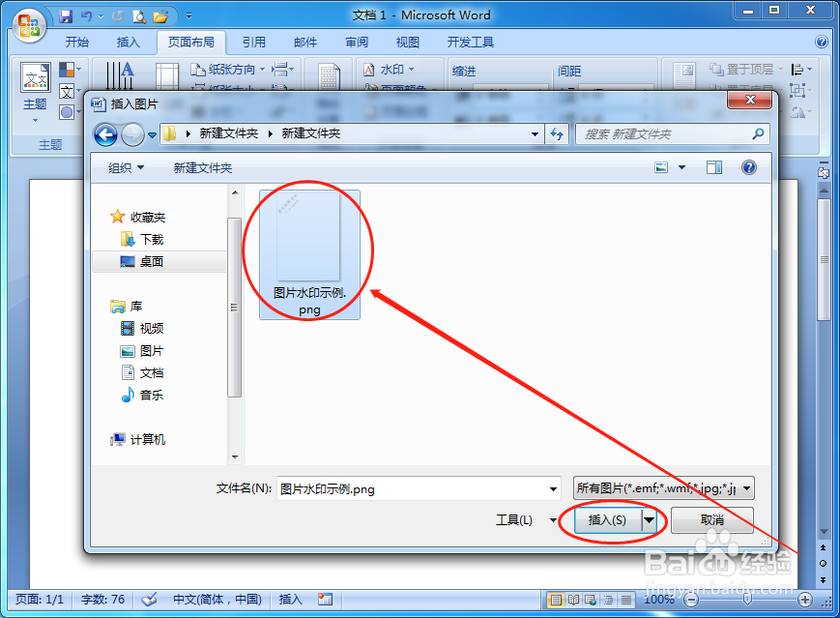Click 字数: 76 in status bar
The image size is (840, 618).
click(102, 600)
